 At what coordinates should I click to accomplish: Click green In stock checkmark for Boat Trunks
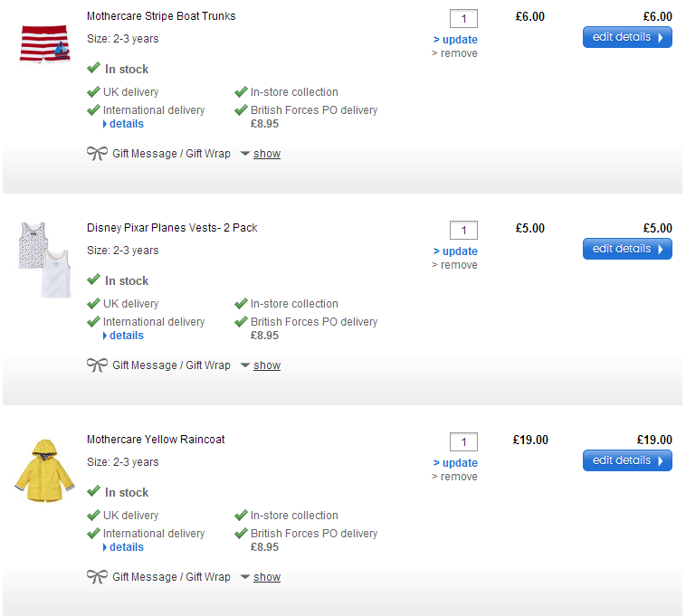pos(93,69)
